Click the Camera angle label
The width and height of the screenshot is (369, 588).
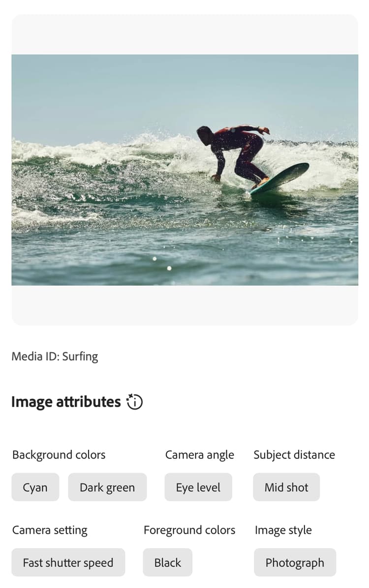coord(200,455)
